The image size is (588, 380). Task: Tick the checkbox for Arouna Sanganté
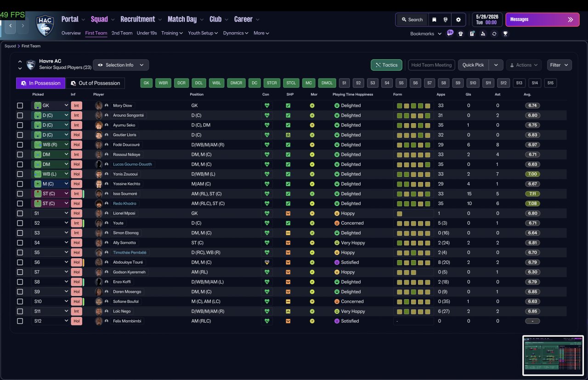coord(20,115)
